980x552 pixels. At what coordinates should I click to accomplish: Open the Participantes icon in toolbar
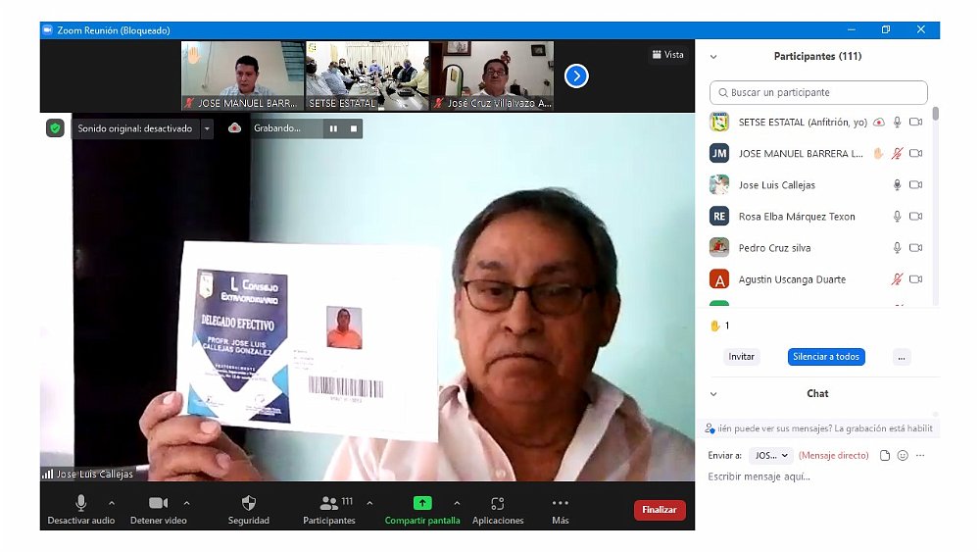tap(329, 503)
